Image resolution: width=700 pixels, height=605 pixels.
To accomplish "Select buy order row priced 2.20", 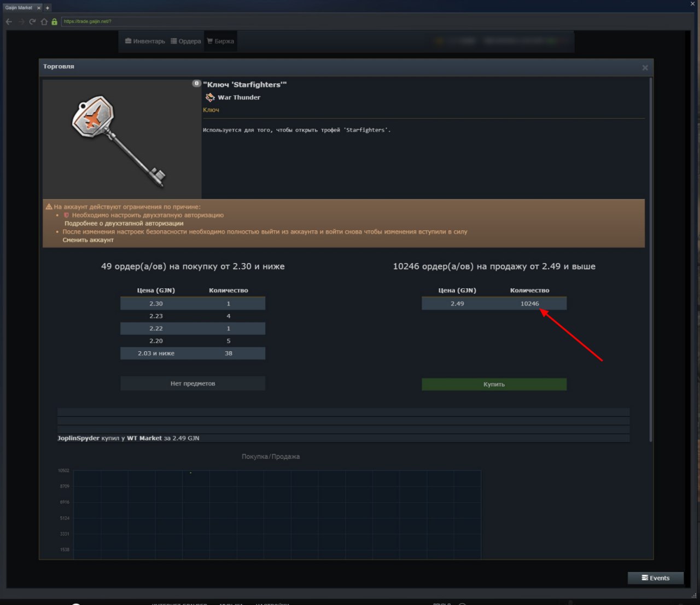I will point(192,341).
